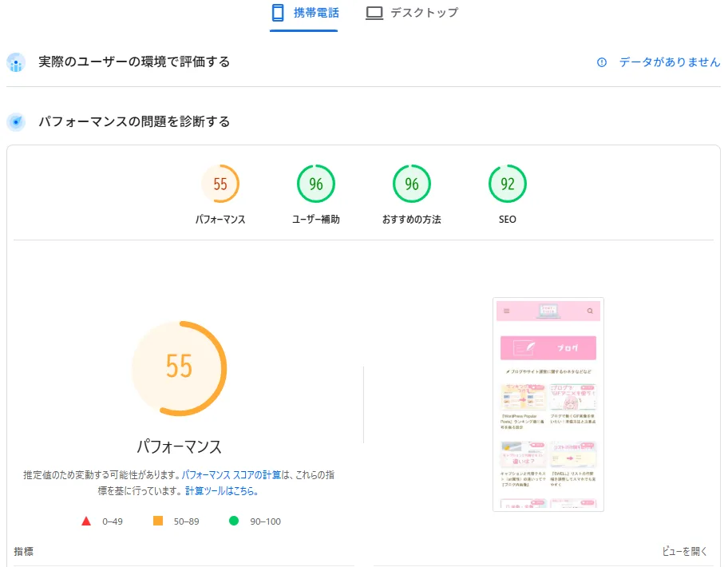Click the 0–49 legend range text
The width and height of the screenshot is (728, 567).
pos(113,521)
